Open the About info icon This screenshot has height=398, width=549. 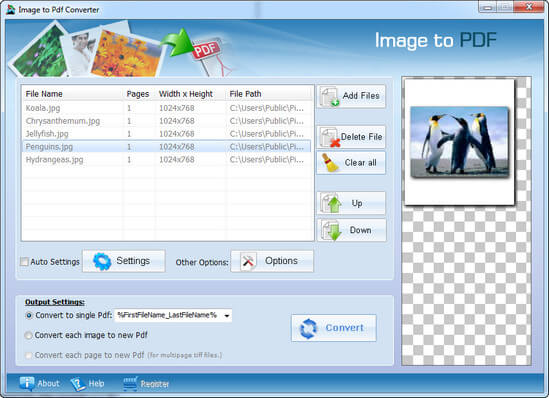(x=27, y=384)
